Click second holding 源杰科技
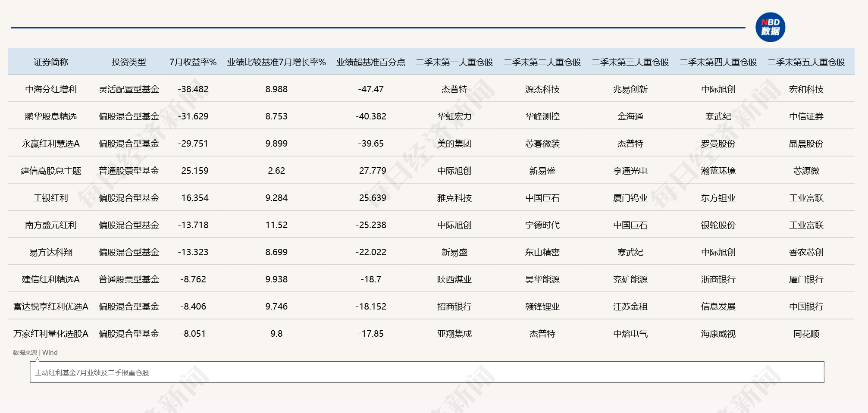This screenshot has height=413, width=868. [542, 89]
